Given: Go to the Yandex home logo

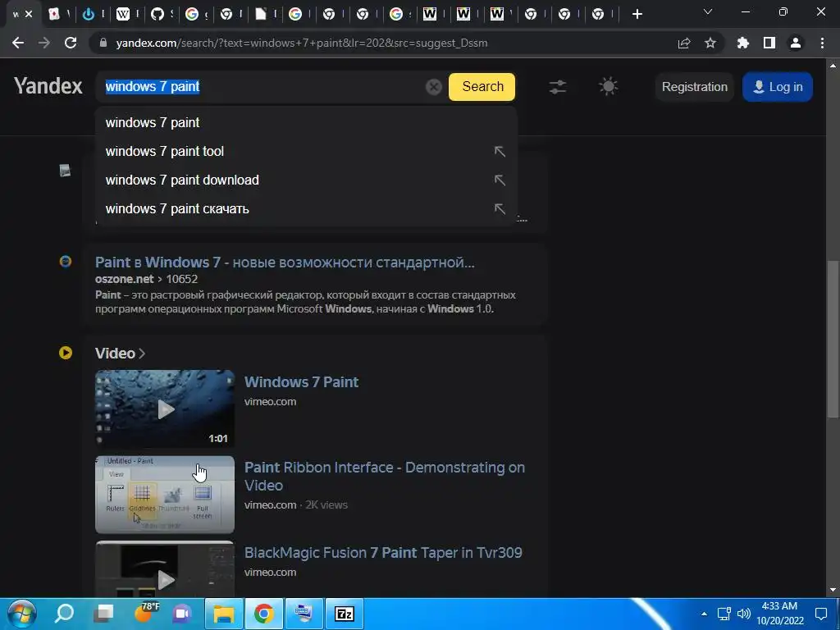Looking at the screenshot, I should [48, 86].
